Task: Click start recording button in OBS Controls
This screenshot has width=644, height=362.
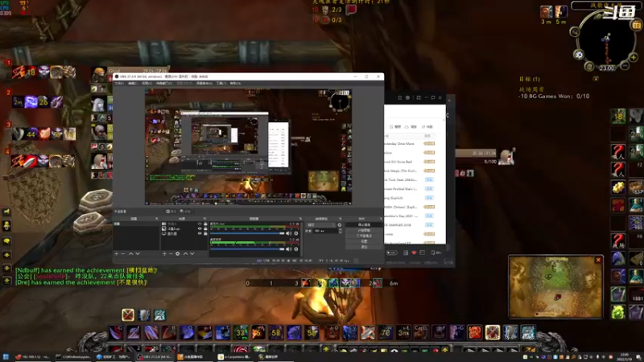Action: [x=365, y=231]
